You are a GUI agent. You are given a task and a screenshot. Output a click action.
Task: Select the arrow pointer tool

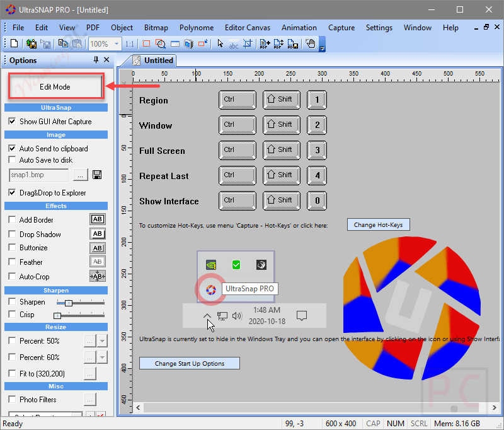220,44
